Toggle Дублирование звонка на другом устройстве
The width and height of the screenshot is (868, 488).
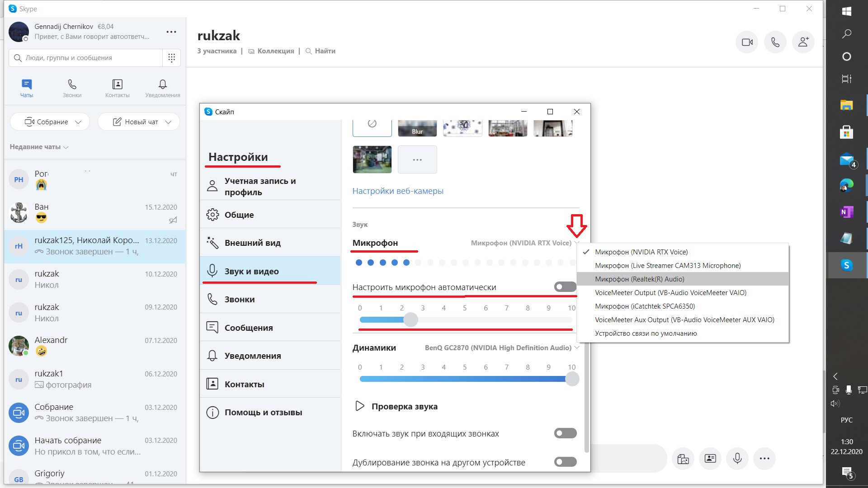pos(565,462)
